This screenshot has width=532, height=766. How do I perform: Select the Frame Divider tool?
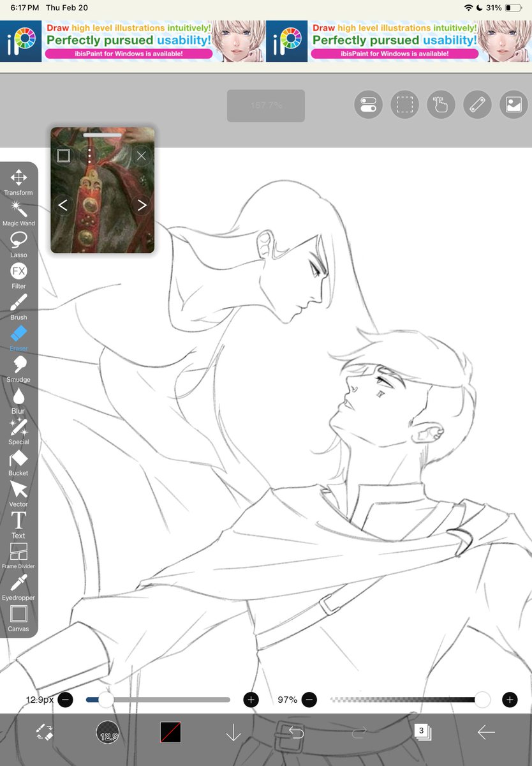[x=18, y=556]
